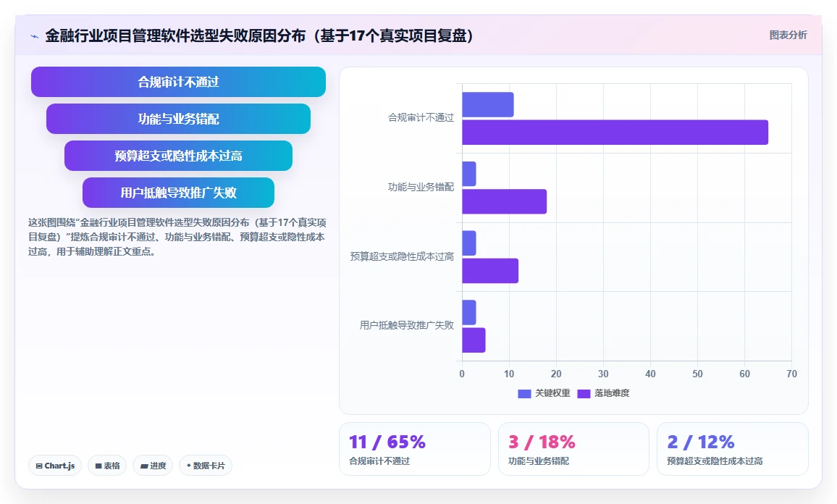Click the Chart.js tag chip

click(55, 466)
